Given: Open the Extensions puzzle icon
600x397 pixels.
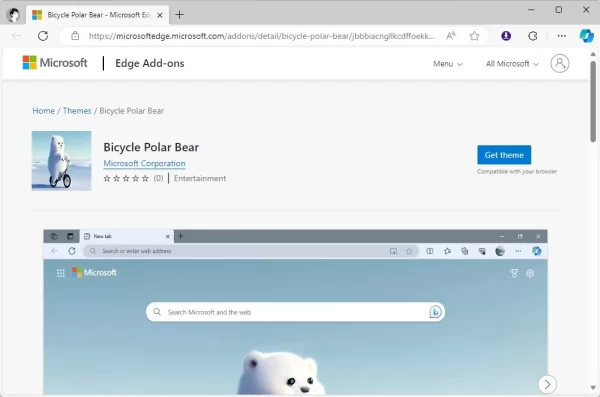Looking at the screenshot, I should pos(533,36).
